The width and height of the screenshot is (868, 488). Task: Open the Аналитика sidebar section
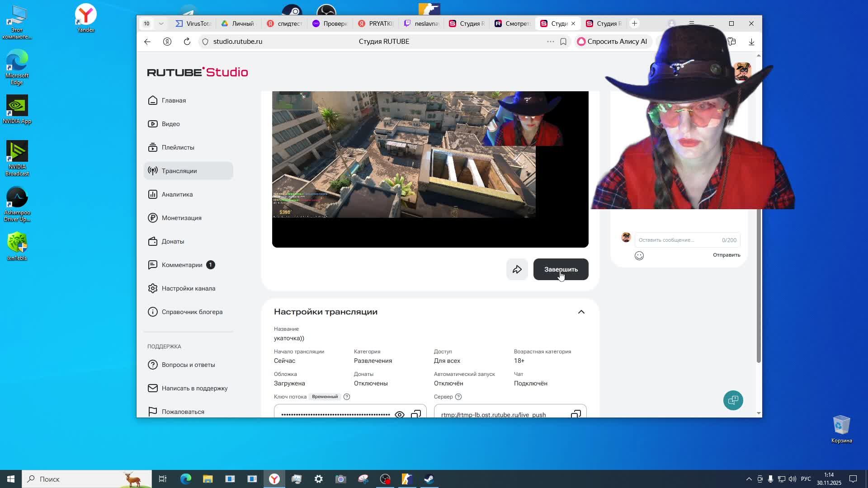click(177, 194)
